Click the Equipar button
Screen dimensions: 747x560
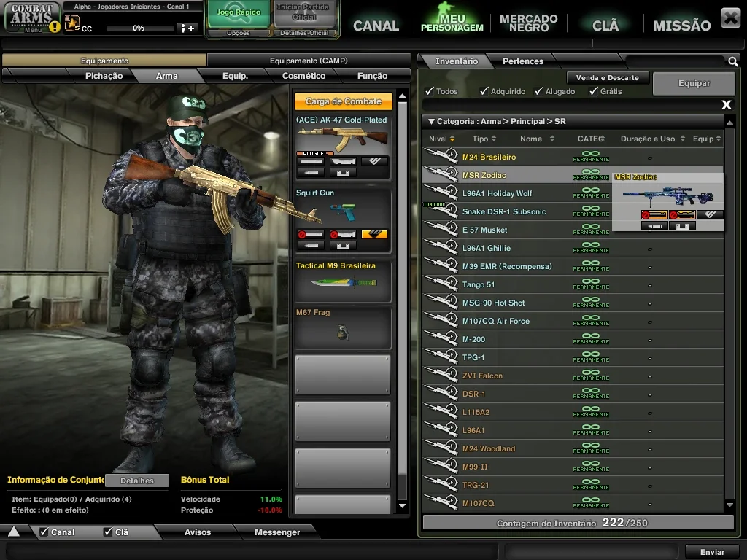(x=694, y=83)
